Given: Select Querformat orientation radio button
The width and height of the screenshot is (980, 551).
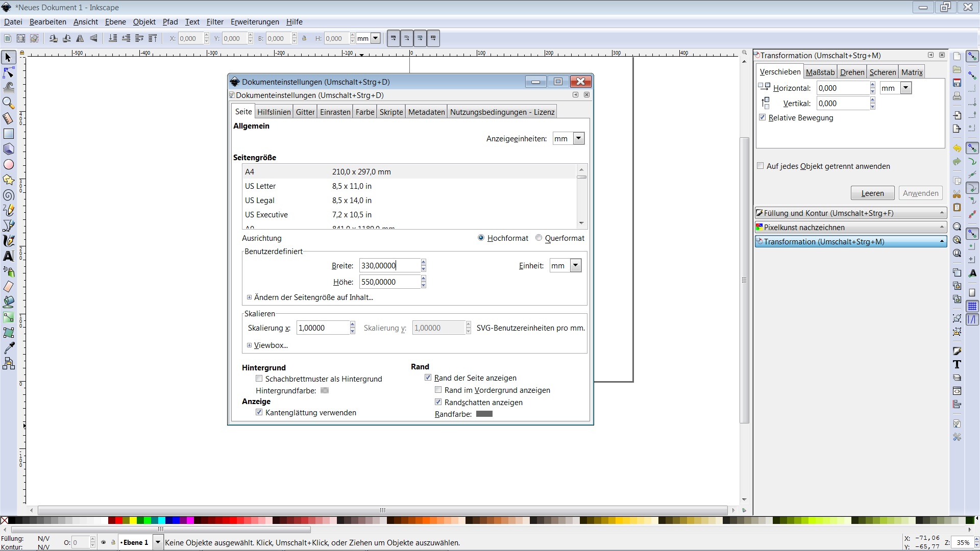Looking at the screenshot, I should click(538, 238).
